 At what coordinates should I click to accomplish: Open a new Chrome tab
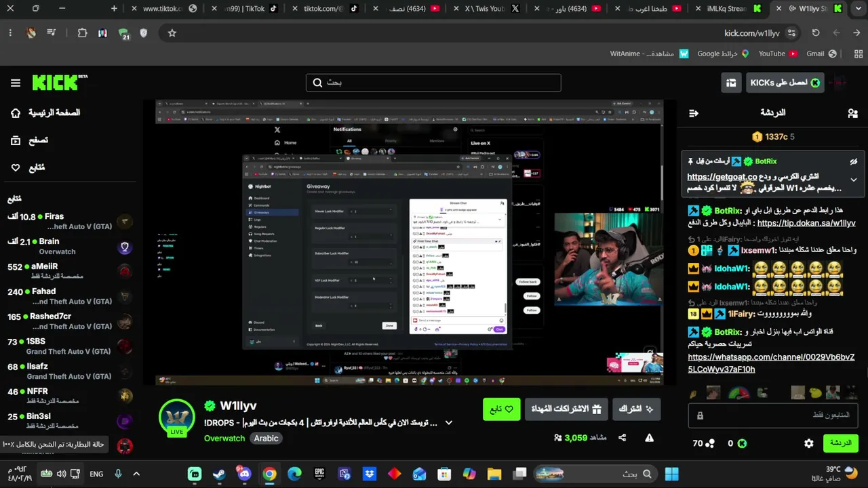click(x=114, y=9)
